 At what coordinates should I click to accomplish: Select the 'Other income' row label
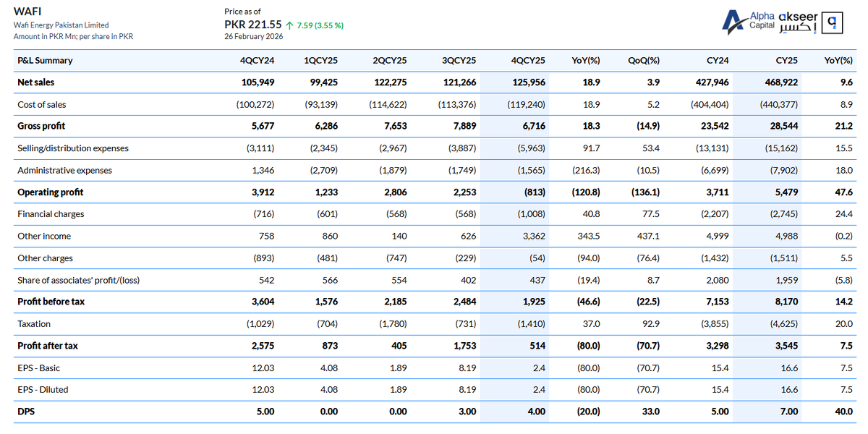pyautogui.click(x=44, y=236)
